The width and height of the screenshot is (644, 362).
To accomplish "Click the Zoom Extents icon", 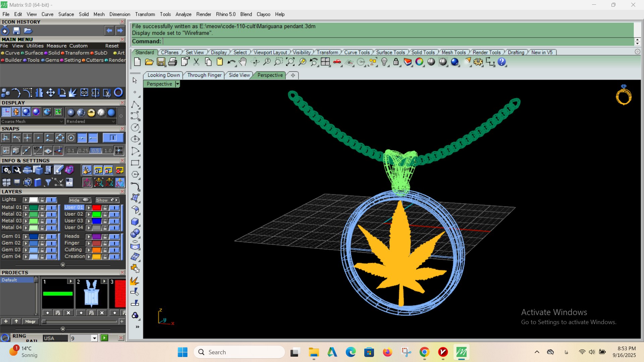I will tap(290, 62).
